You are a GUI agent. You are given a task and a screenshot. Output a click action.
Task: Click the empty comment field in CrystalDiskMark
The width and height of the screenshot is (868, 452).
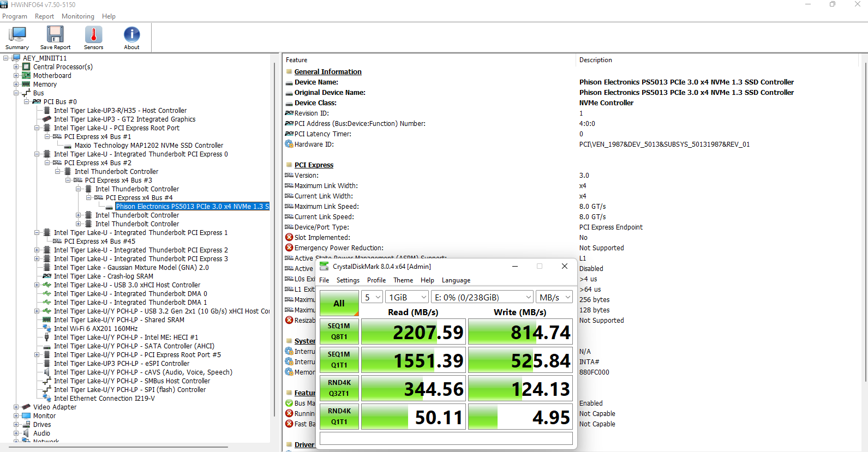pos(446,439)
